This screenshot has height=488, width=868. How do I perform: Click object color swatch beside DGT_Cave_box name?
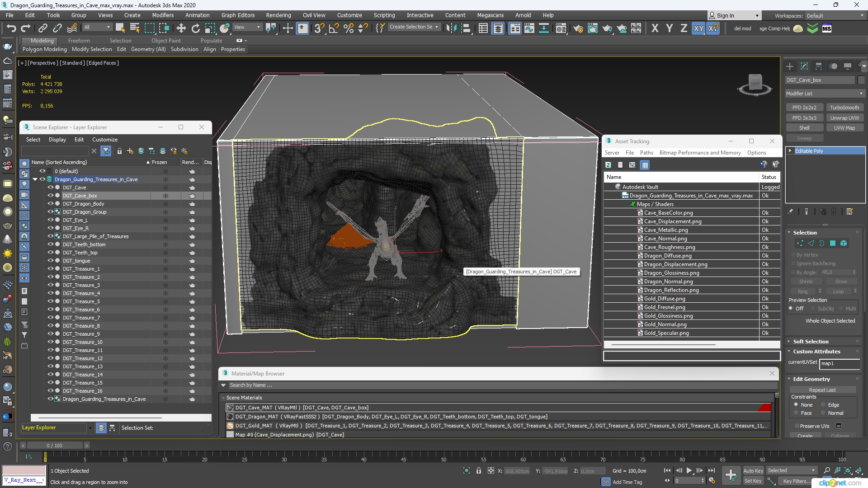point(861,80)
